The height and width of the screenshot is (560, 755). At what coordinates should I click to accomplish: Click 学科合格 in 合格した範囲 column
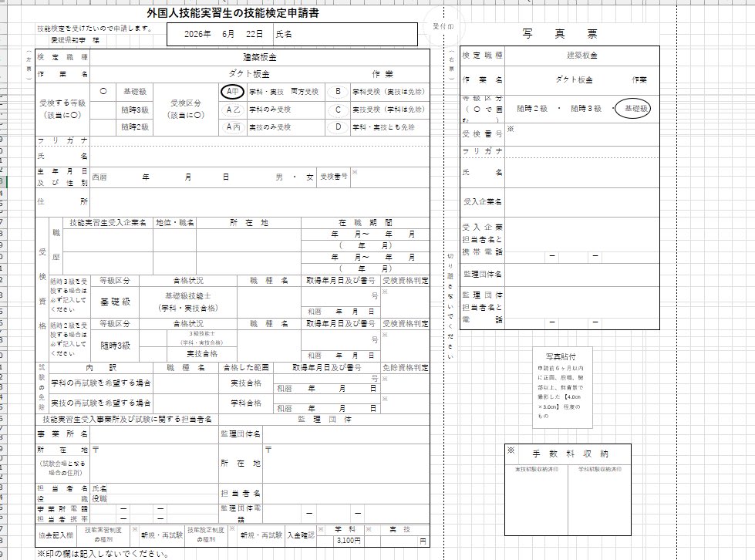click(246, 403)
